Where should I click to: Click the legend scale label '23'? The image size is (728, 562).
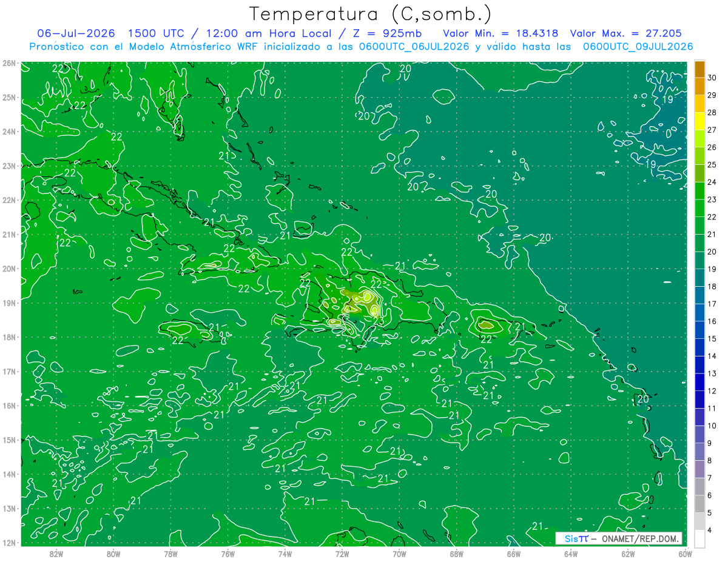point(712,199)
